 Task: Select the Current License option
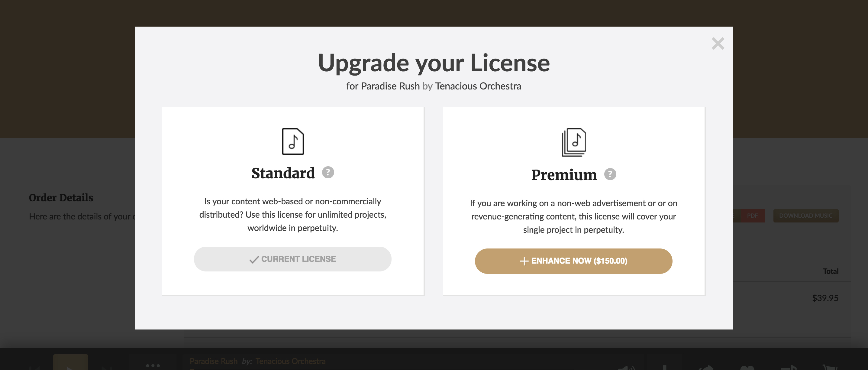[292, 259]
